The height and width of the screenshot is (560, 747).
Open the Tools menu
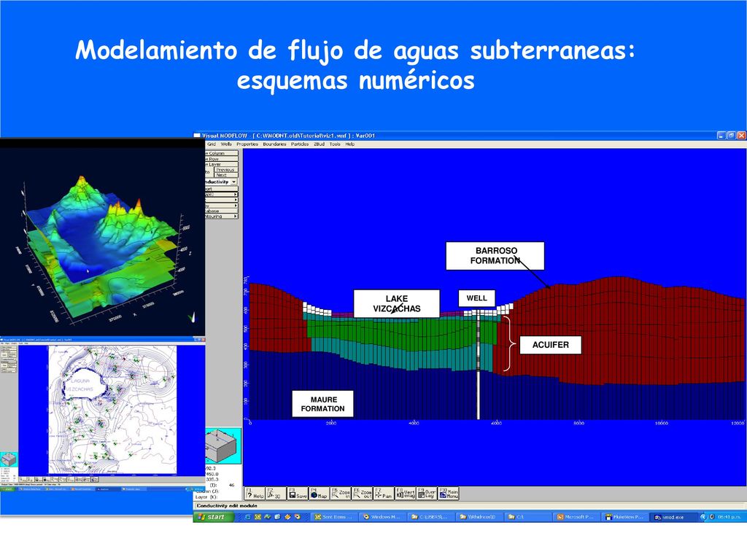[x=335, y=144]
